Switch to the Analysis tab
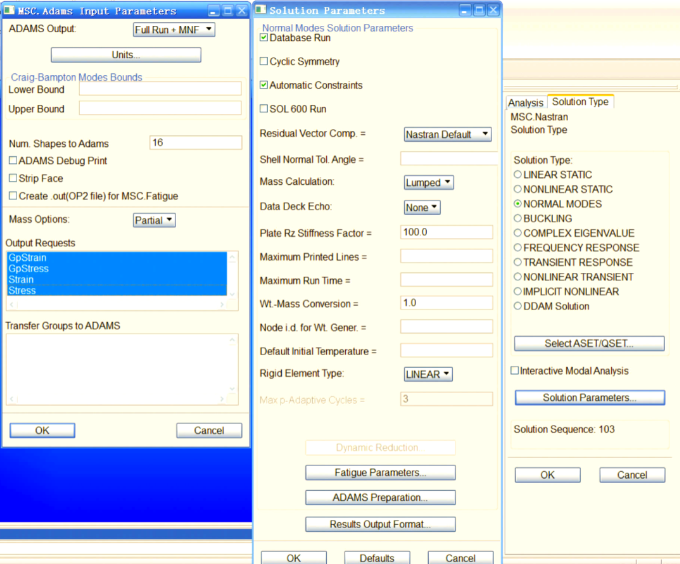This screenshot has height=564, width=680. 526,103
